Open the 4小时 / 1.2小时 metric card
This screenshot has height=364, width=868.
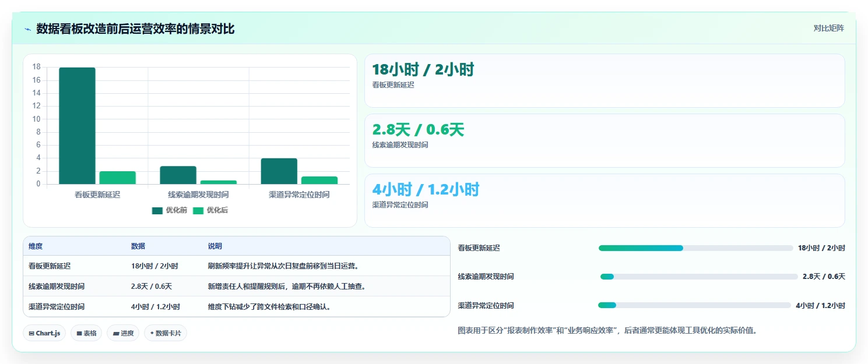(605, 200)
